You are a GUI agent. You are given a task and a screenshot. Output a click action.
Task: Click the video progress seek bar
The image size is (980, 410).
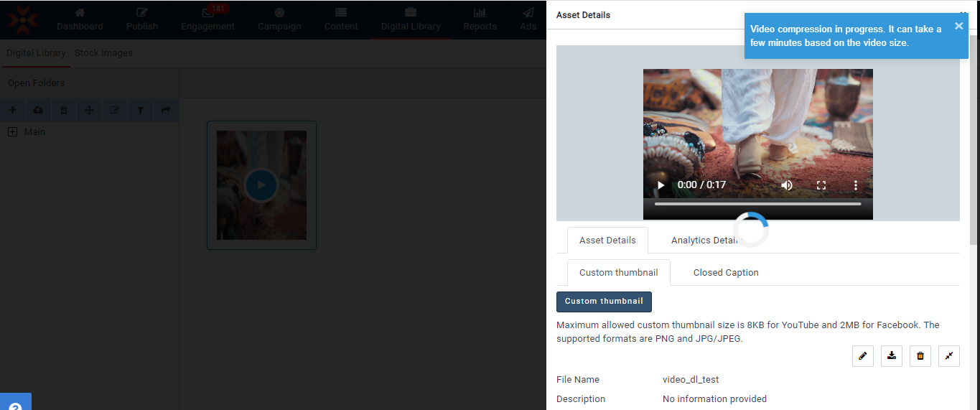coord(757,204)
